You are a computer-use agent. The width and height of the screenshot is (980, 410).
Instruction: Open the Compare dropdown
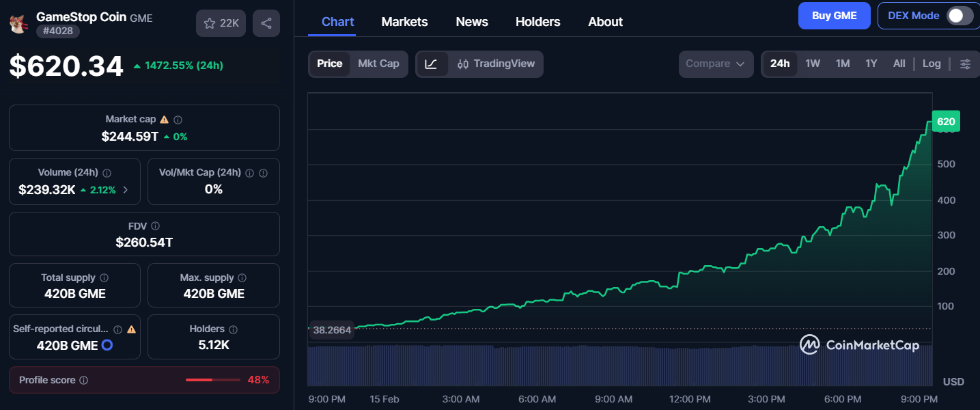716,64
